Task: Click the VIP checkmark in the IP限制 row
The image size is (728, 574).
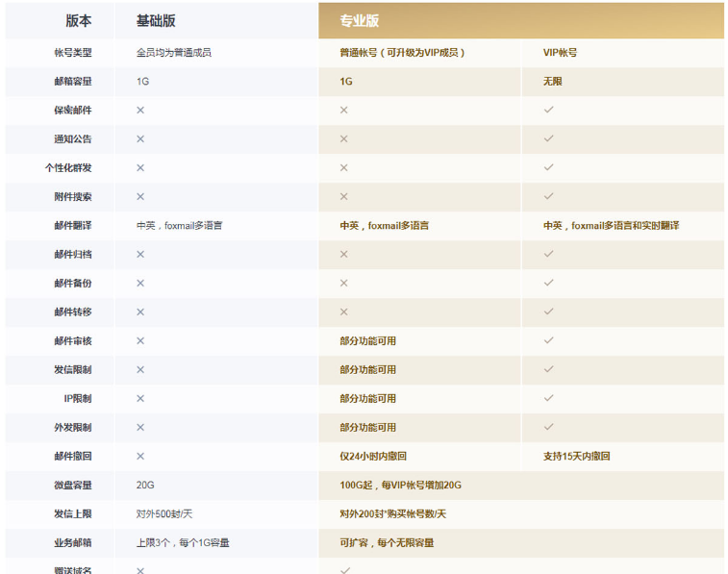Action: (548, 398)
